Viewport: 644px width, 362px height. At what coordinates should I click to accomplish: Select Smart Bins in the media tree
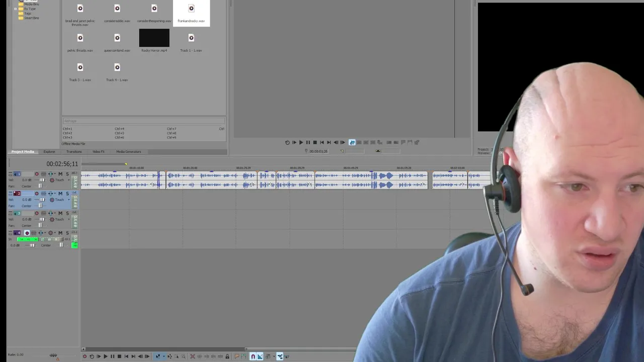pos(31,18)
